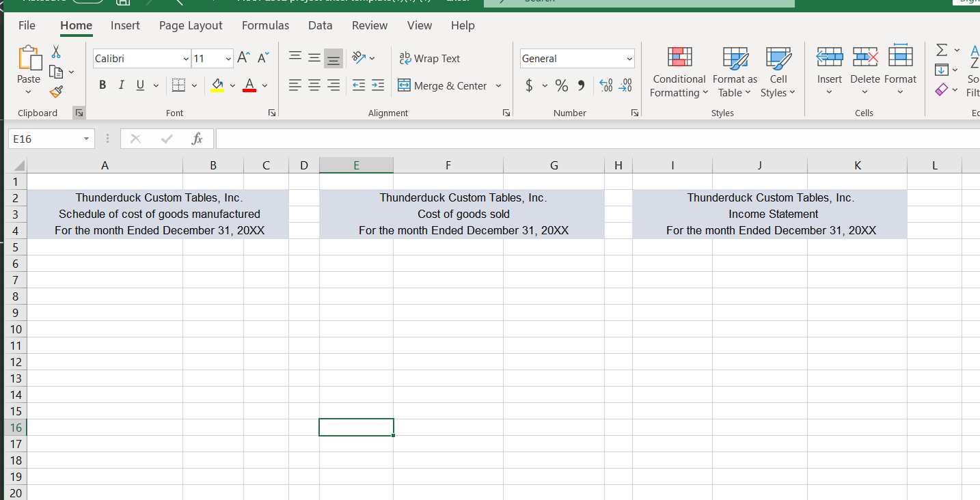Open the Alignment settings dialog launcher

point(506,113)
